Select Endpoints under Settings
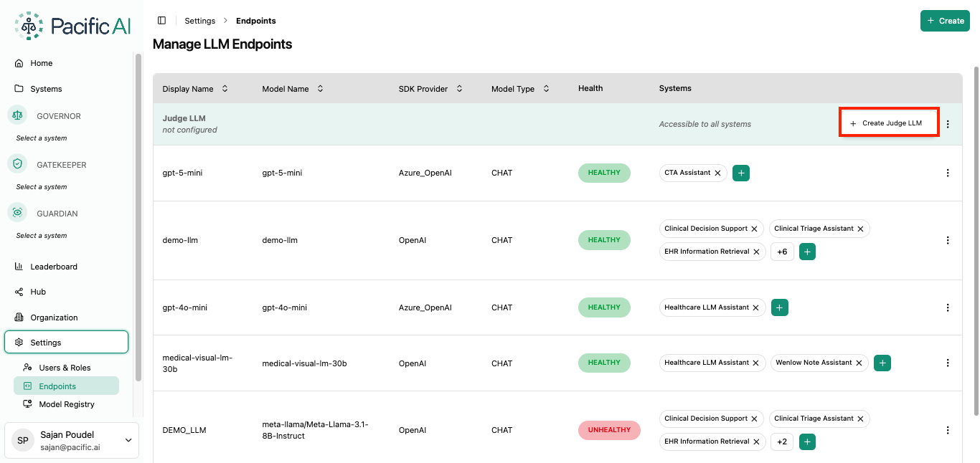The image size is (980, 463). coord(66,386)
